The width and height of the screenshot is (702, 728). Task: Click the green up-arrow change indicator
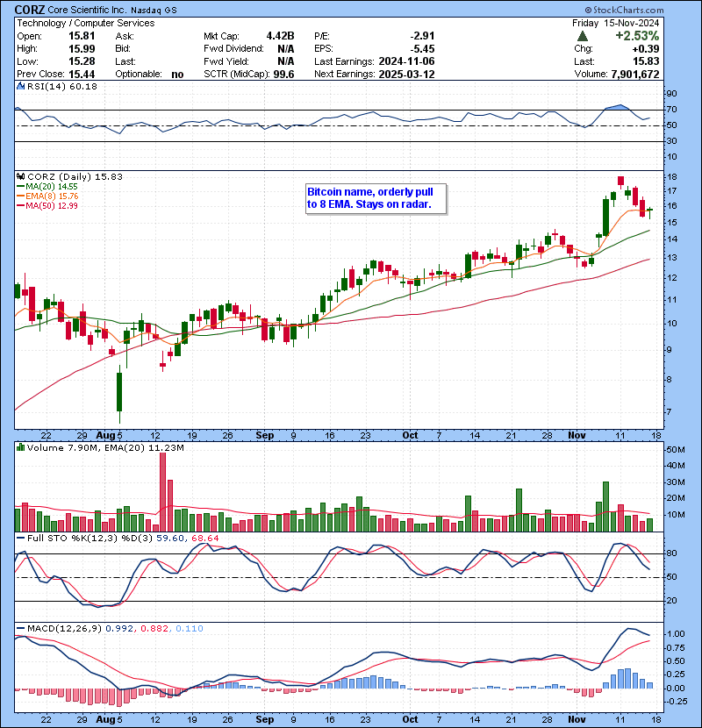(x=582, y=36)
